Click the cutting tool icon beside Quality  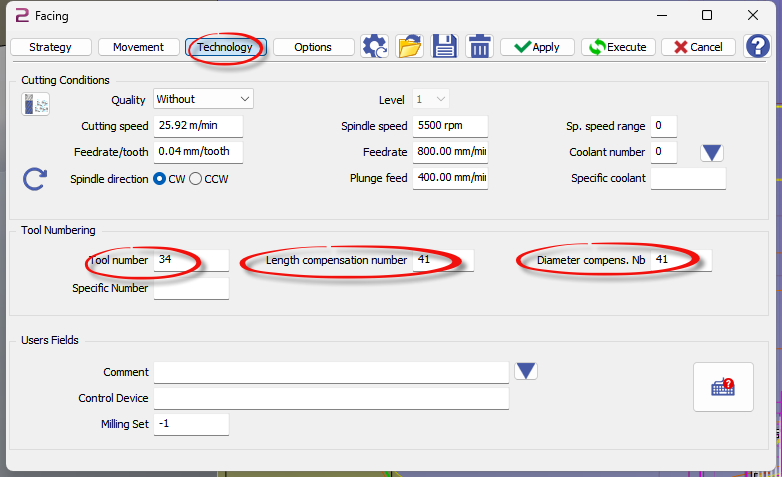[35, 103]
